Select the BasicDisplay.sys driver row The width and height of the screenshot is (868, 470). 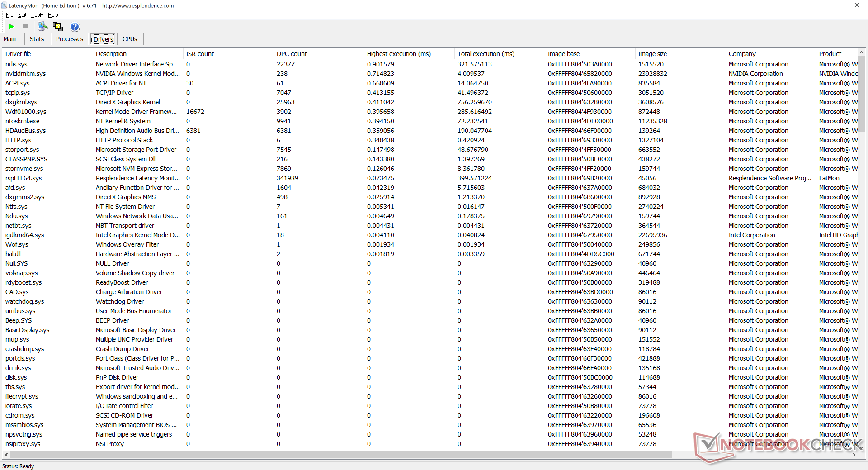pos(430,330)
